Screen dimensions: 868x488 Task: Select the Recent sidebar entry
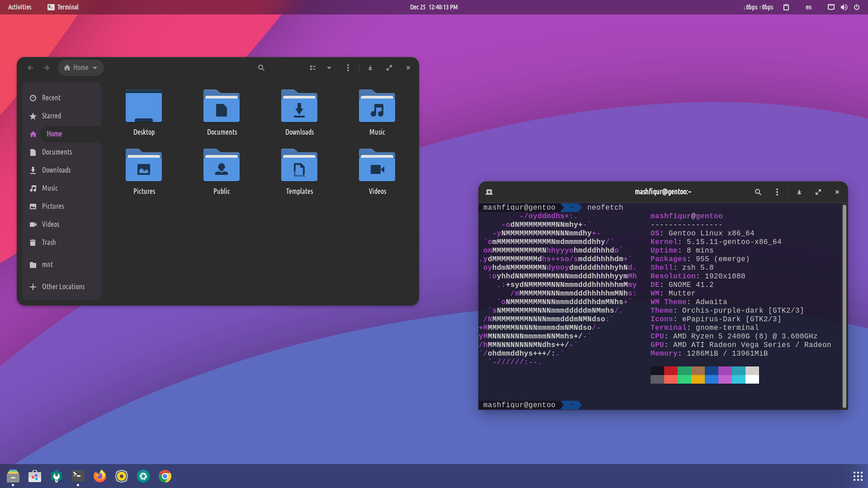51,98
